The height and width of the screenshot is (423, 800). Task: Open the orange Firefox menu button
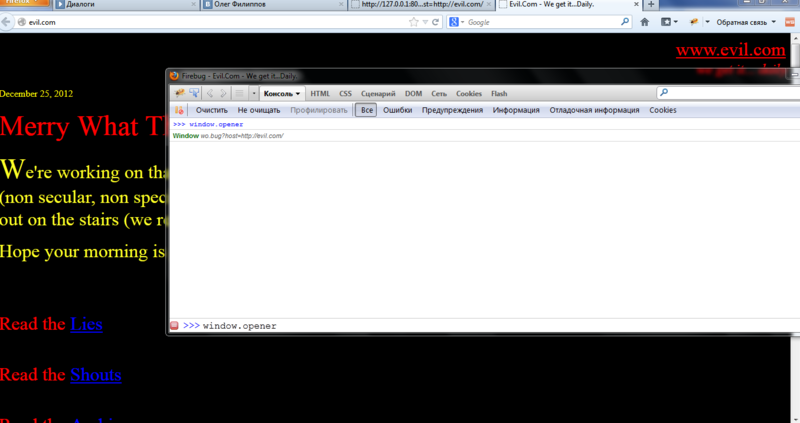(x=24, y=3)
